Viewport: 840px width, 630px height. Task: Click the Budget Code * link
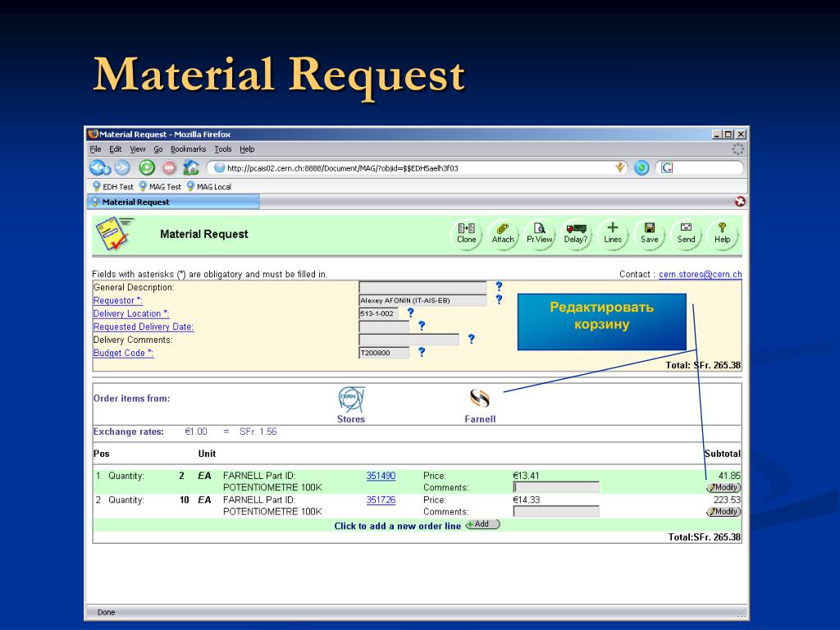[123, 353]
